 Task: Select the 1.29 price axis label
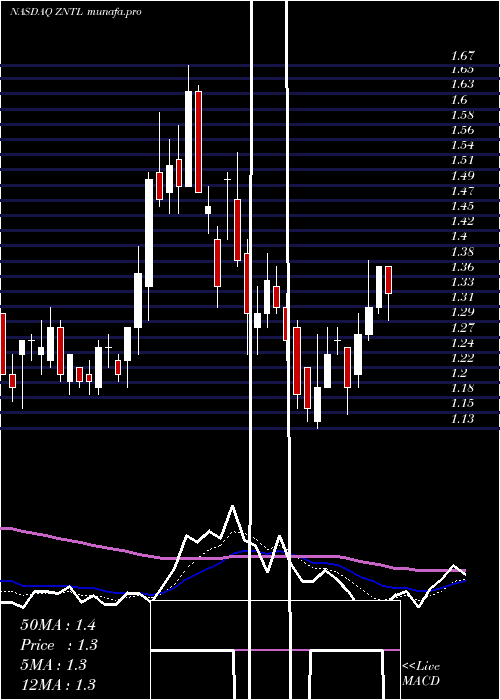coord(462,312)
